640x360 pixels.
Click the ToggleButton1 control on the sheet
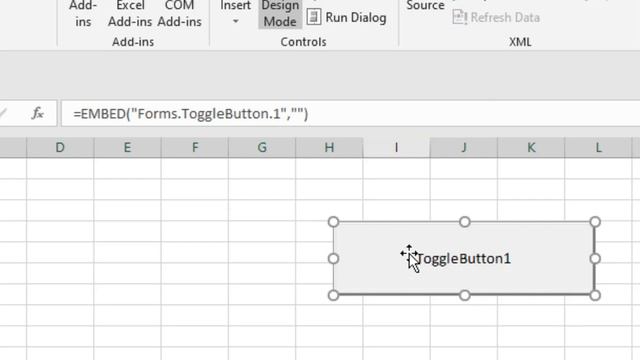464,258
